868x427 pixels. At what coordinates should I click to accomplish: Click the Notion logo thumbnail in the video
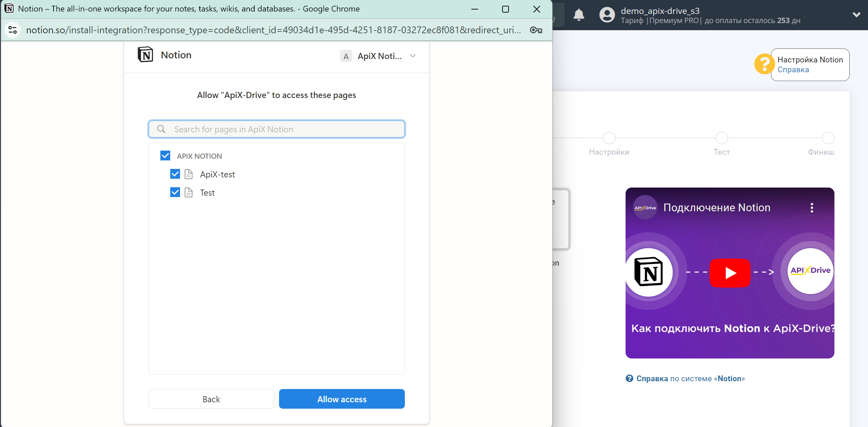point(648,272)
